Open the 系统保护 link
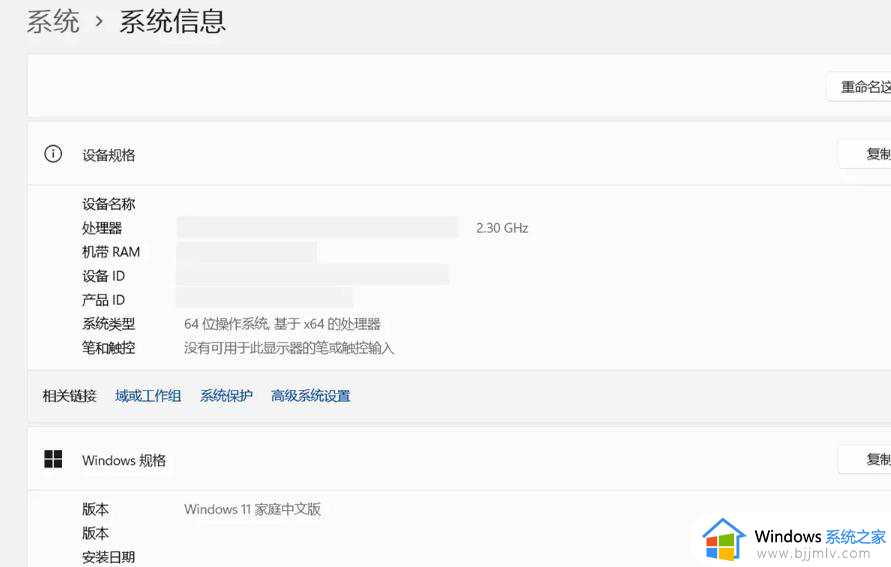891x567 pixels. pyautogui.click(x=226, y=396)
